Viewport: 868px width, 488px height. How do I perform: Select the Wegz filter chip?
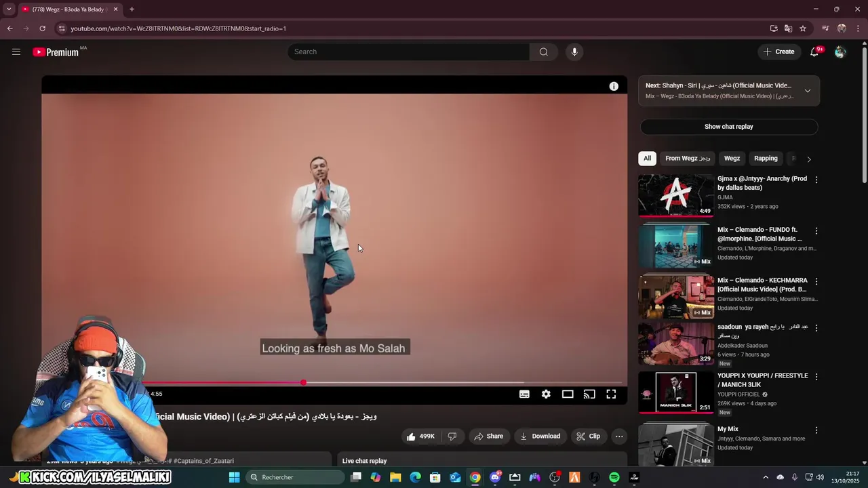[732, 159]
